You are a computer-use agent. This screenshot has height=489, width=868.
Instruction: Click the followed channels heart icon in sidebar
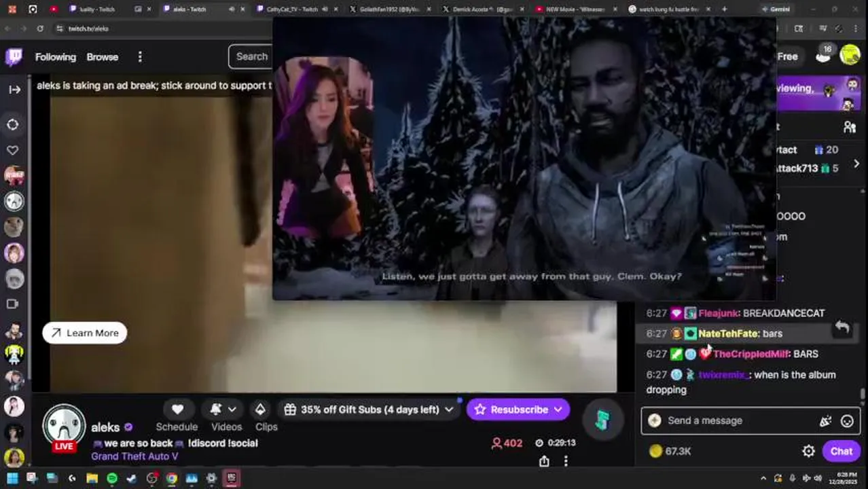click(13, 150)
